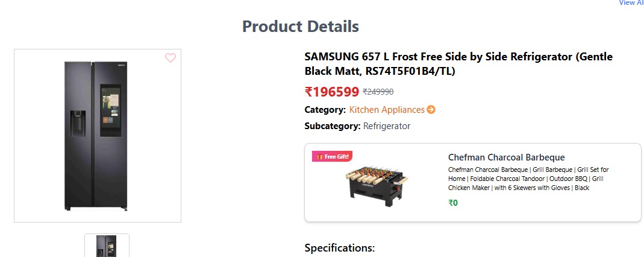Open the Chefman Charcoal Barbeque title

click(506, 157)
